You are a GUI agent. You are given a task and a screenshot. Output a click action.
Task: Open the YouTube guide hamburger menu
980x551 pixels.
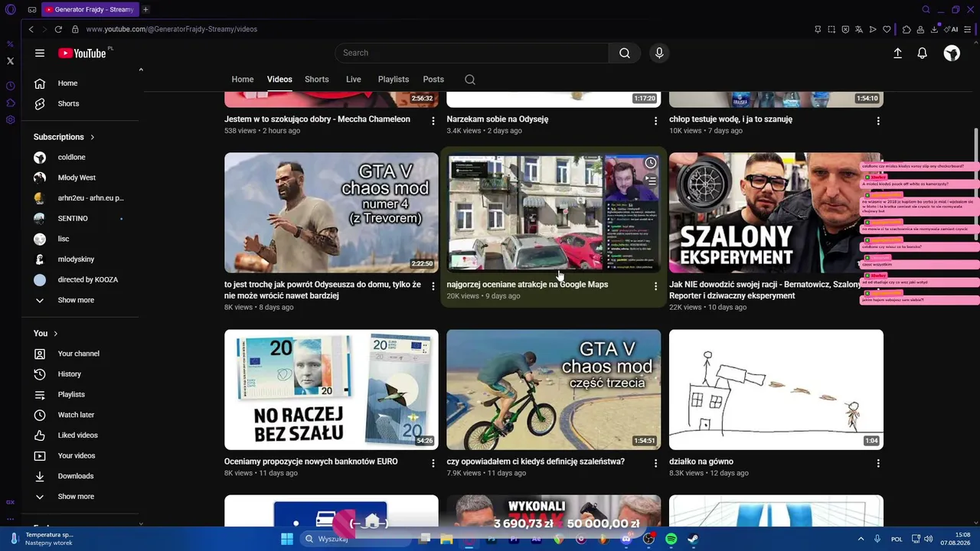40,53
